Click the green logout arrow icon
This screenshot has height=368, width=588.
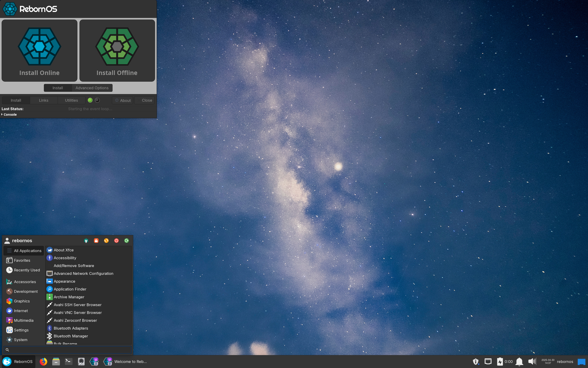[127, 241]
